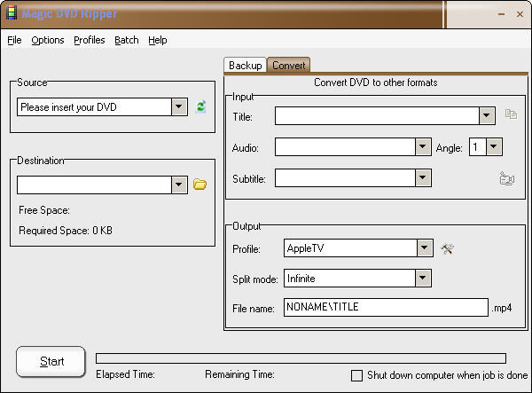Click the camera preview icon near Subtitle
This screenshot has height=393, width=532.
507,178
